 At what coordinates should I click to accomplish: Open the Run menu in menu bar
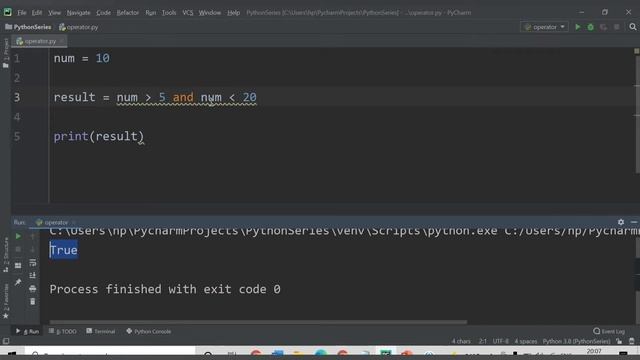(x=150, y=13)
